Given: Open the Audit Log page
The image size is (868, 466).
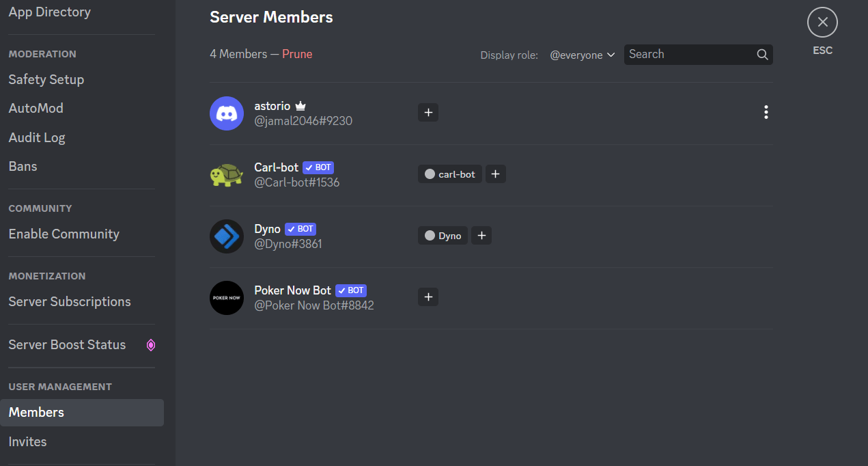Looking at the screenshot, I should [37, 138].
